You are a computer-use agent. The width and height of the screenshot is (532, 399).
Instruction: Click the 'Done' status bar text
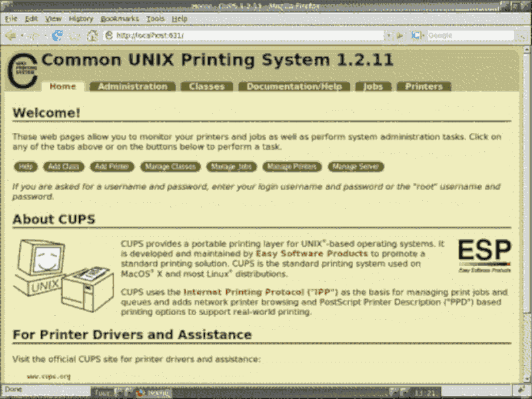[14, 389]
